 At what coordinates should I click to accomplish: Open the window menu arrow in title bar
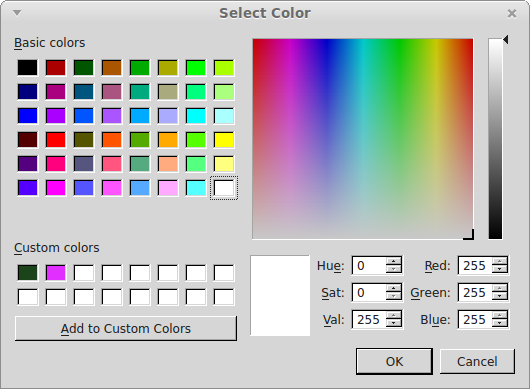17,13
